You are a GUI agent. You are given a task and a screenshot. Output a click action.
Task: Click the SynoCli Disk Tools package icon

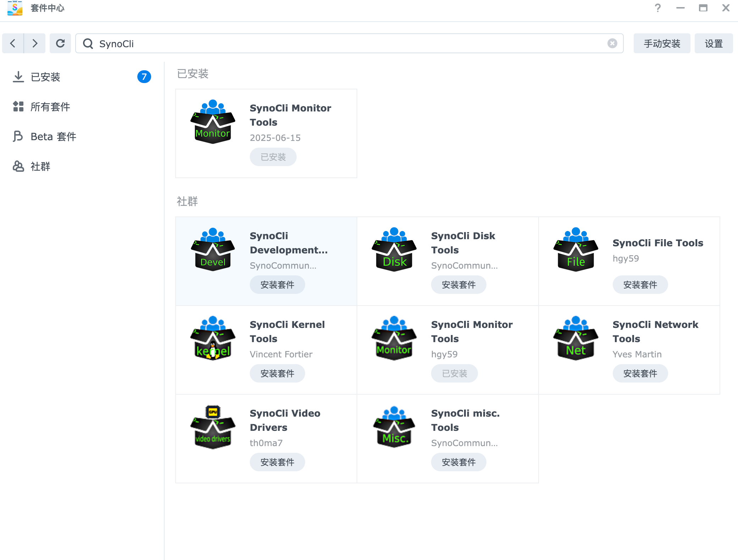click(x=394, y=250)
